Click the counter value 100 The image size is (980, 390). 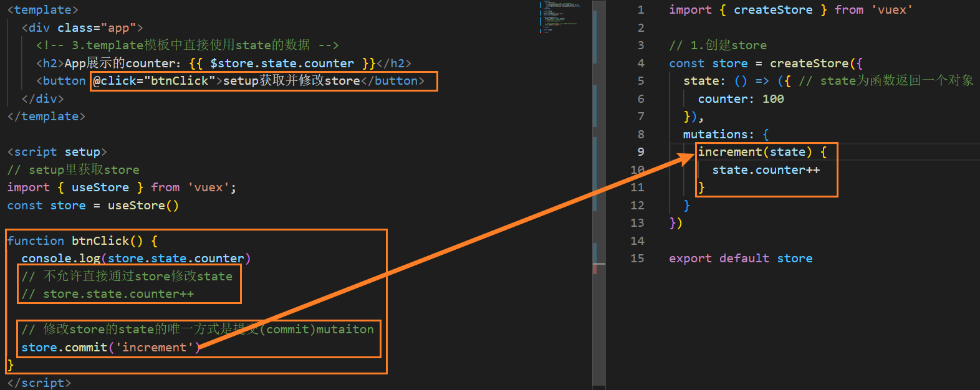pyautogui.click(x=773, y=98)
